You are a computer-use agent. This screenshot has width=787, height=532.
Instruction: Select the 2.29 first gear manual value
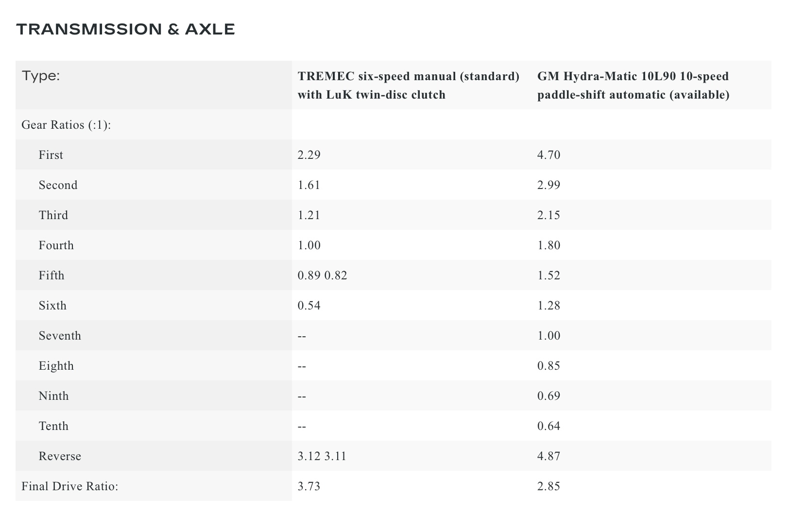coord(309,155)
